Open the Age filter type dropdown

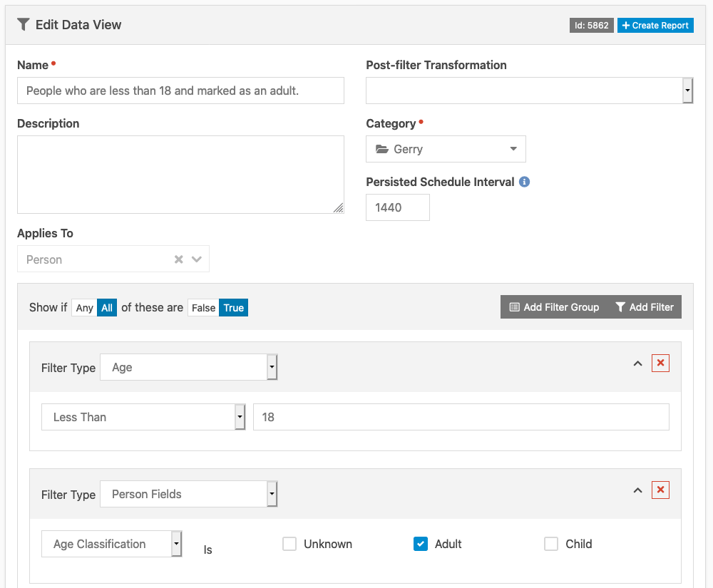189,367
